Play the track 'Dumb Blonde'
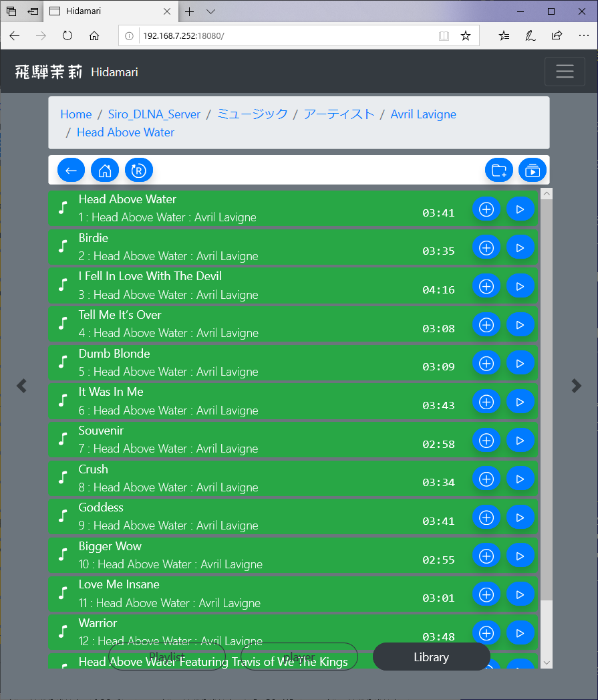This screenshot has width=598, height=700. pyautogui.click(x=520, y=364)
